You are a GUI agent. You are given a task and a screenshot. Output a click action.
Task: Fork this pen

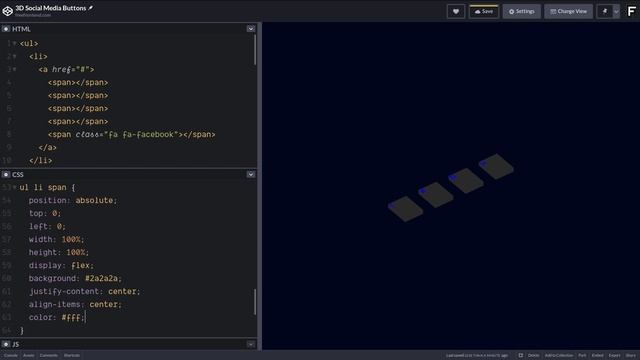point(582,355)
